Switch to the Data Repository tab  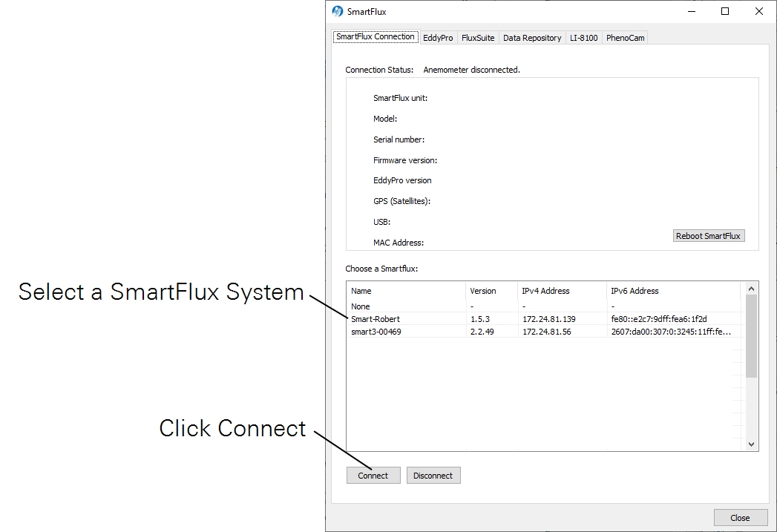532,38
